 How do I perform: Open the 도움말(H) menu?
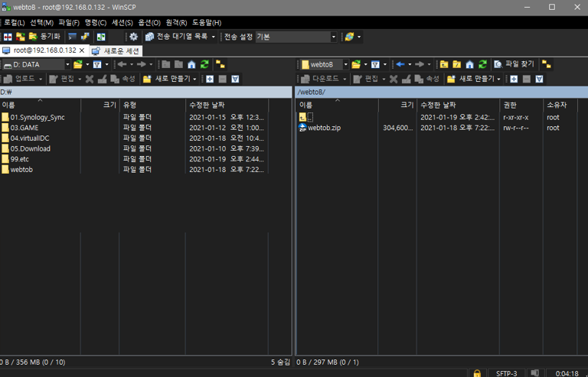207,22
